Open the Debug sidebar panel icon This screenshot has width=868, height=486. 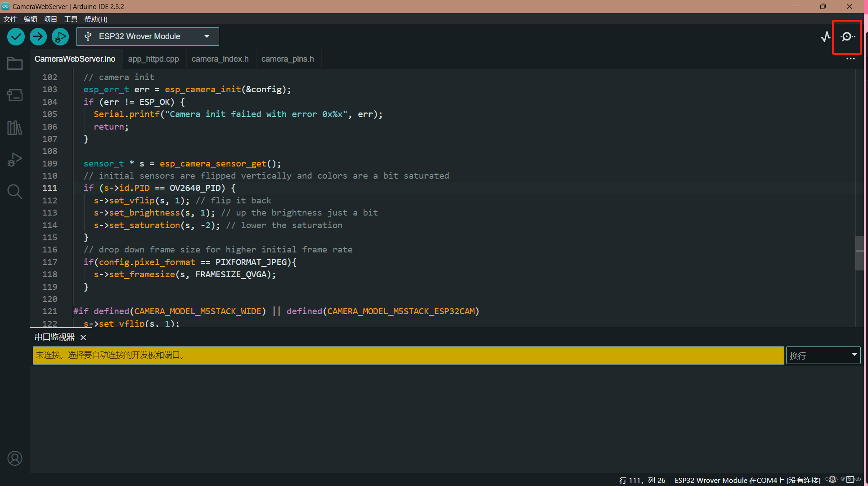(15, 160)
